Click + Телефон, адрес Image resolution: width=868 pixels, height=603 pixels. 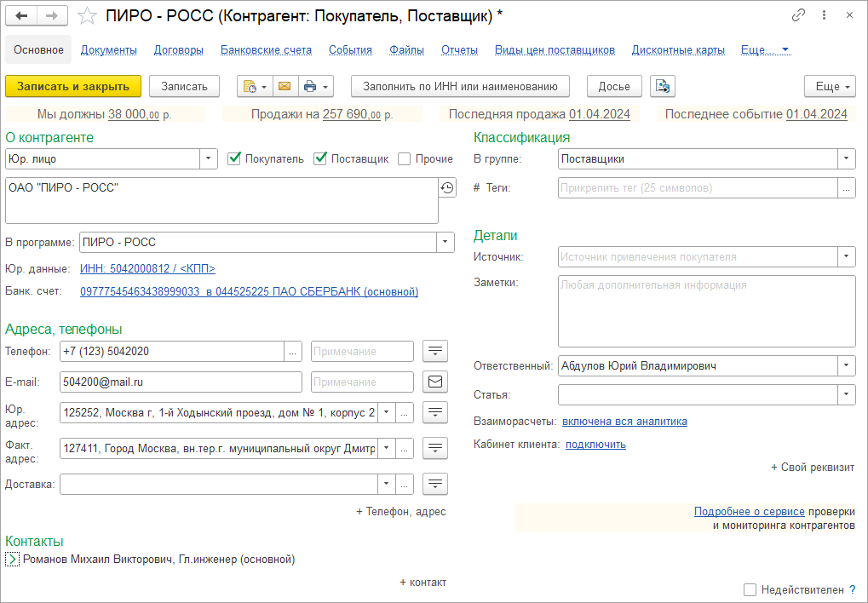click(x=401, y=512)
